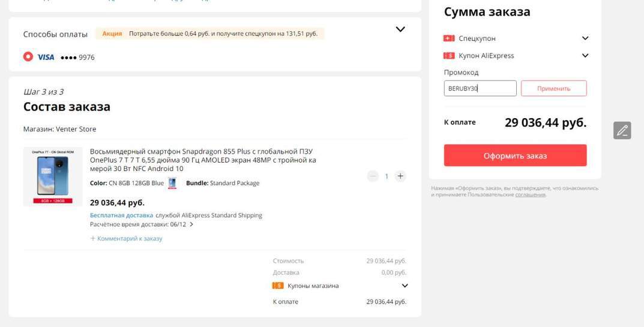Expand the Способы оплаты section
Screen dimensions: 644x327
click(400, 29)
